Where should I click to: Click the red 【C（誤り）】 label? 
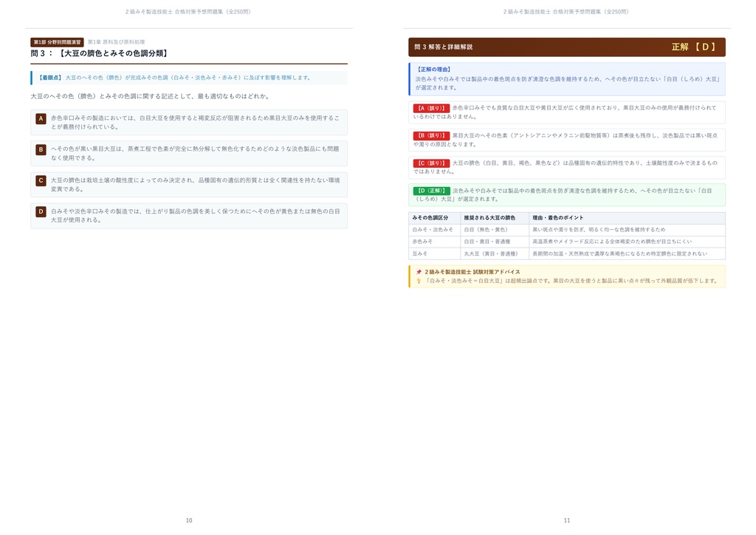click(431, 163)
